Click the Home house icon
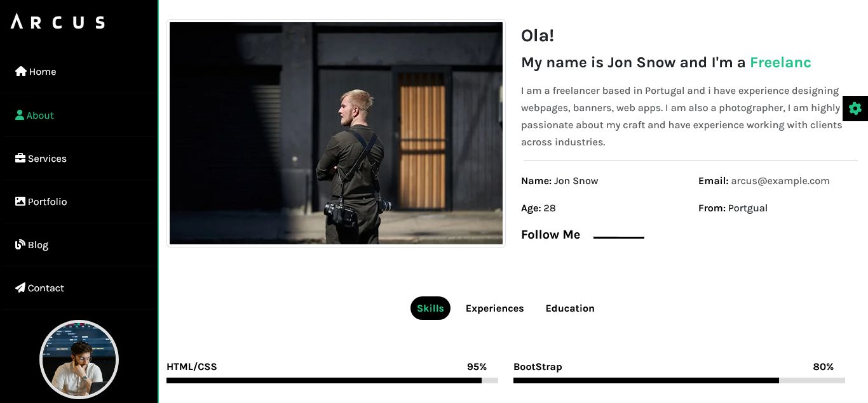 (x=21, y=71)
